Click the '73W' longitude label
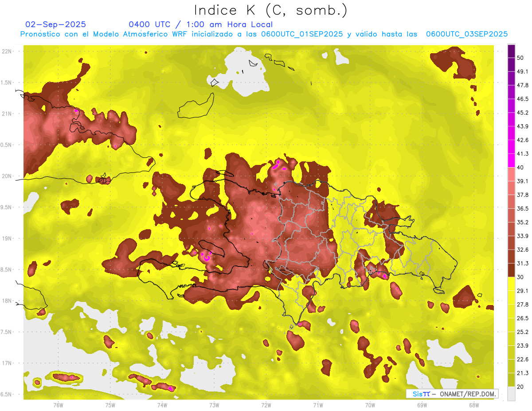Image resolution: width=532 pixels, height=411 pixels. [x=214, y=405]
